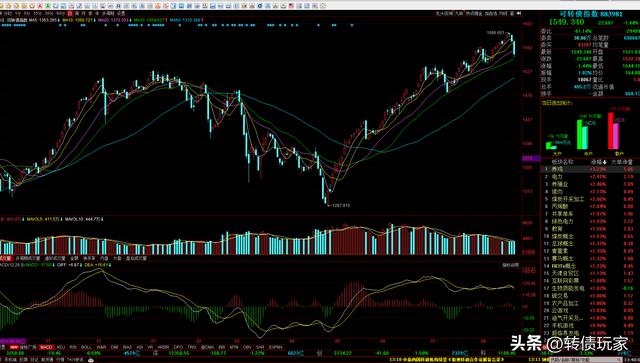Select the 成交量 volume tab
Viewport: 640px width, 363px height.
(x=6, y=258)
